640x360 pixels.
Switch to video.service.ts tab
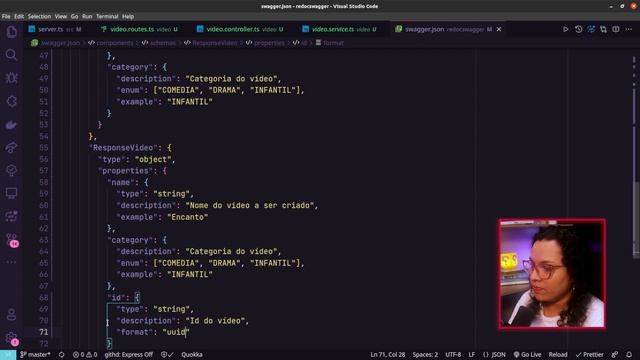point(339,29)
